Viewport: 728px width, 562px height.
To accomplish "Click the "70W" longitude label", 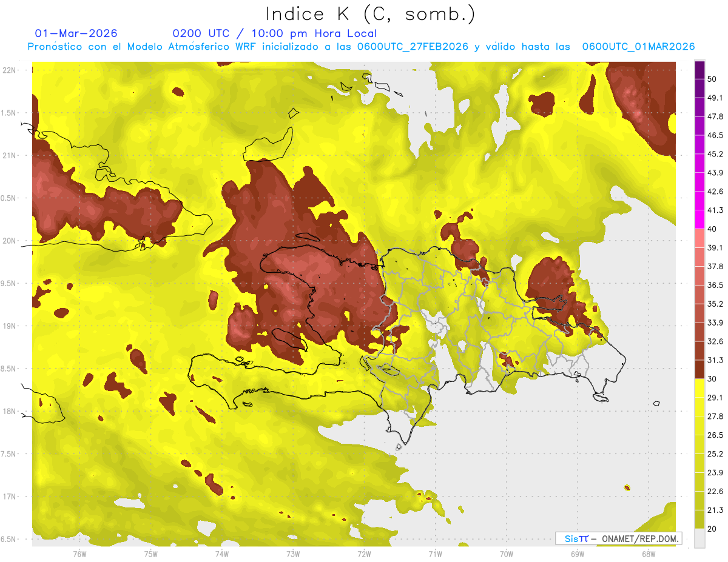I will [x=507, y=554].
